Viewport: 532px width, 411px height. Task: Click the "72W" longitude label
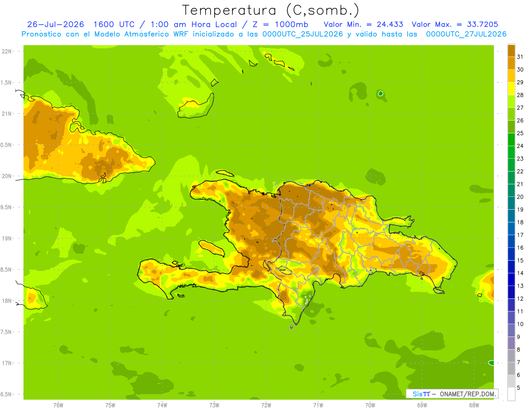266,405
